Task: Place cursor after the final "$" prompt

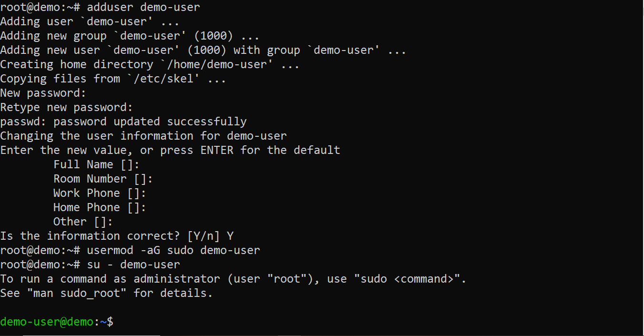Action: (x=116, y=322)
